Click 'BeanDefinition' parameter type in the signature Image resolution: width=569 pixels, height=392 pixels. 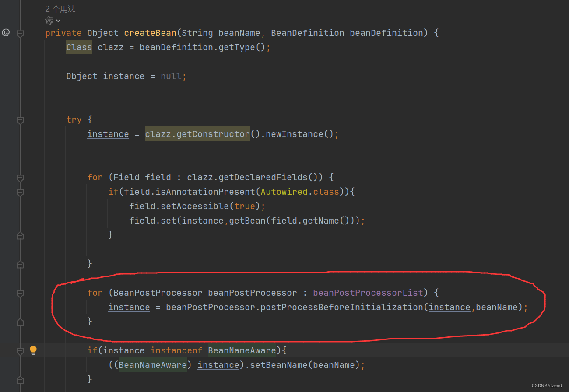point(308,33)
